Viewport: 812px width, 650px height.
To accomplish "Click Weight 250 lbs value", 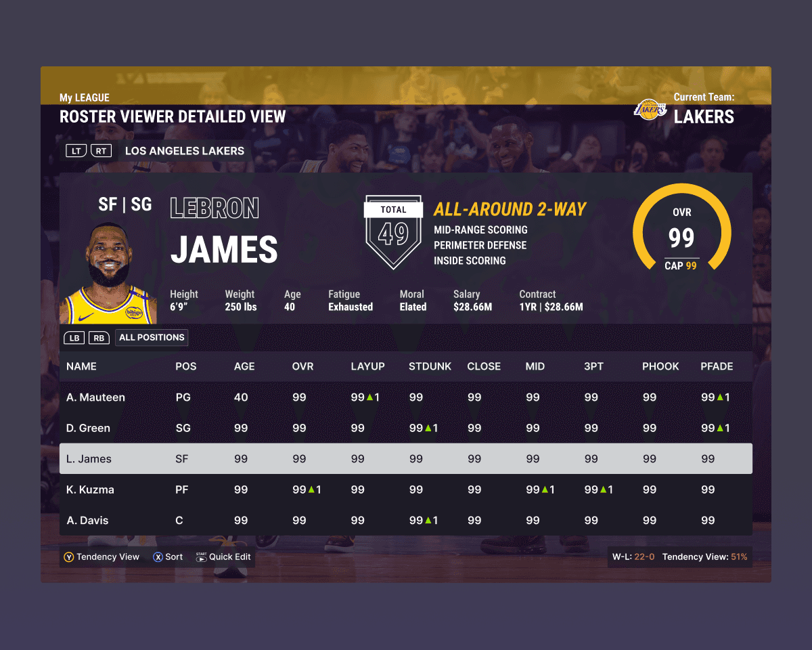I will 241,307.
